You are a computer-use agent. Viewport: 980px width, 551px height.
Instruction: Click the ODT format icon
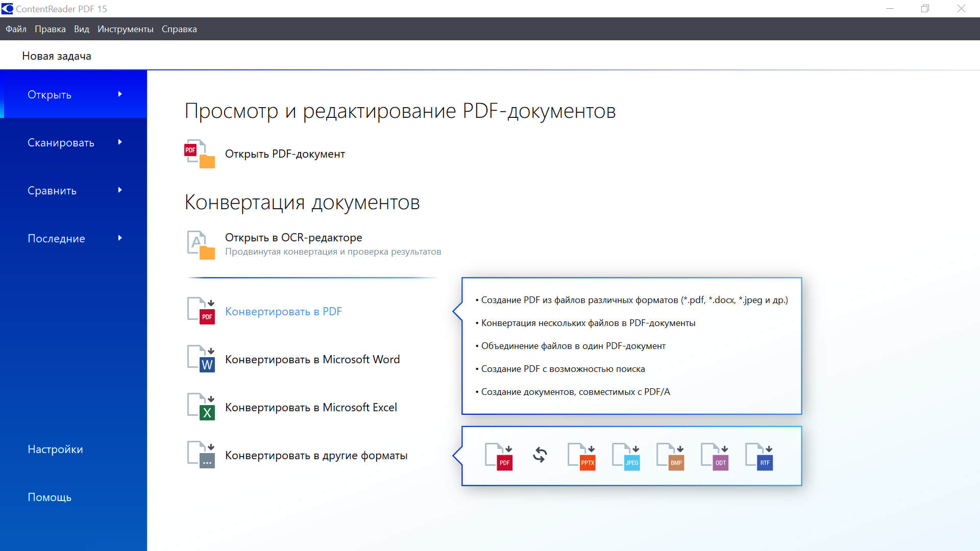(x=715, y=456)
